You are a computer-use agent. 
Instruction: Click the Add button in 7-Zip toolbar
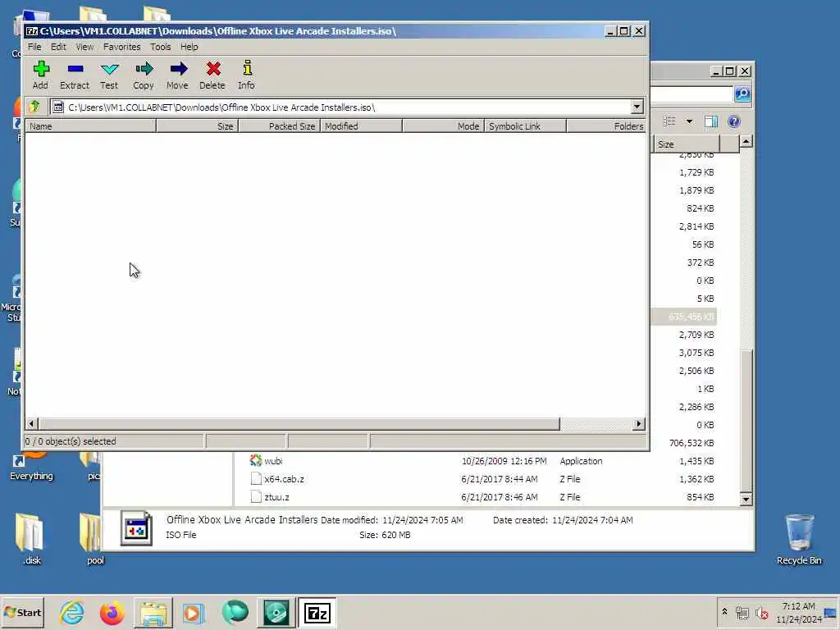pyautogui.click(x=41, y=75)
